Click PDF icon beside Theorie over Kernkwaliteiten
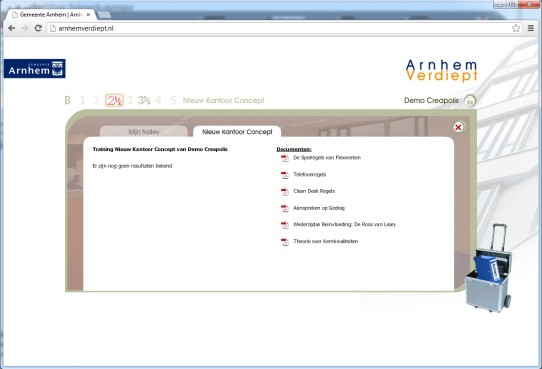 coord(284,242)
